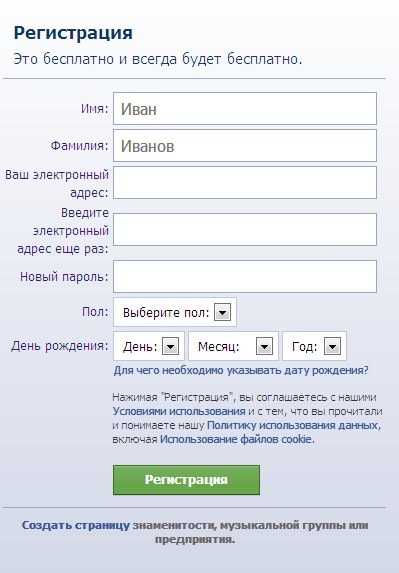Click the green Регистрация button
The image size is (399, 573).
pyautogui.click(x=186, y=480)
